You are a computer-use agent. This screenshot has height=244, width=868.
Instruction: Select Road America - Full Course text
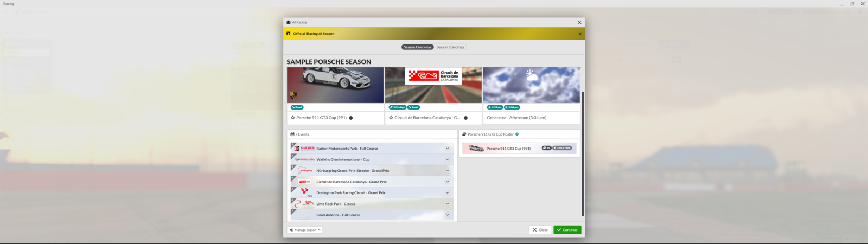pyautogui.click(x=338, y=215)
